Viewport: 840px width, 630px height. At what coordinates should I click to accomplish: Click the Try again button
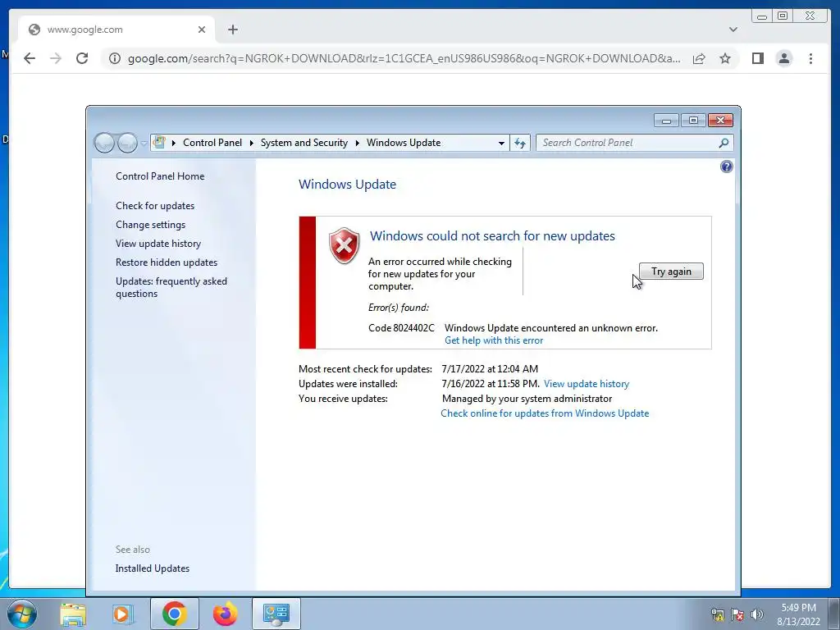point(671,272)
